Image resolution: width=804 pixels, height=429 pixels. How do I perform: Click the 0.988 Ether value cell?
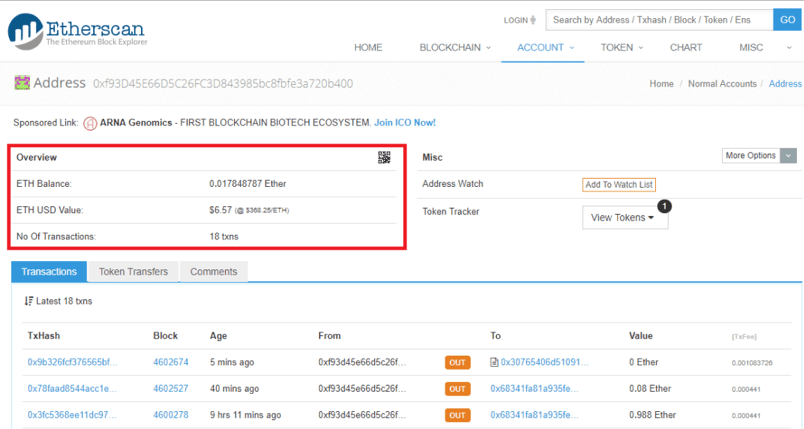(652, 415)
